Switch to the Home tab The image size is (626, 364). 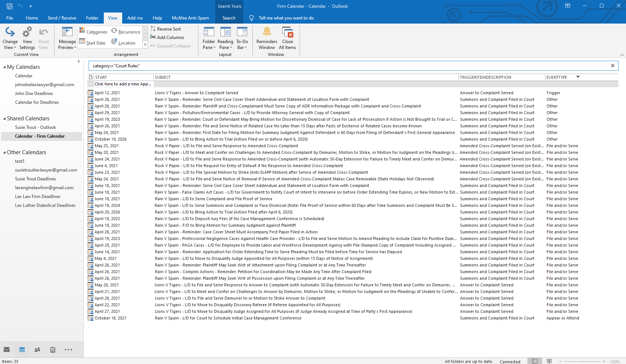pos(32,18)
